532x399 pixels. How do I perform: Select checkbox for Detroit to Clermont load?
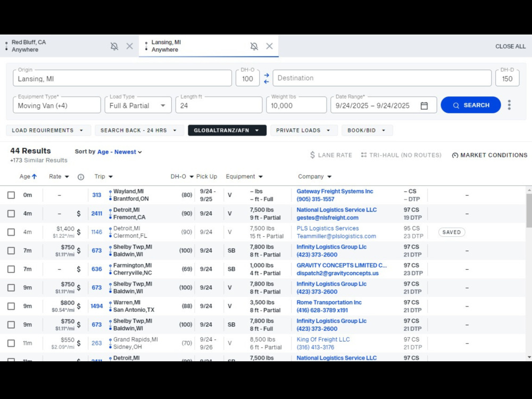click(11, 232)
